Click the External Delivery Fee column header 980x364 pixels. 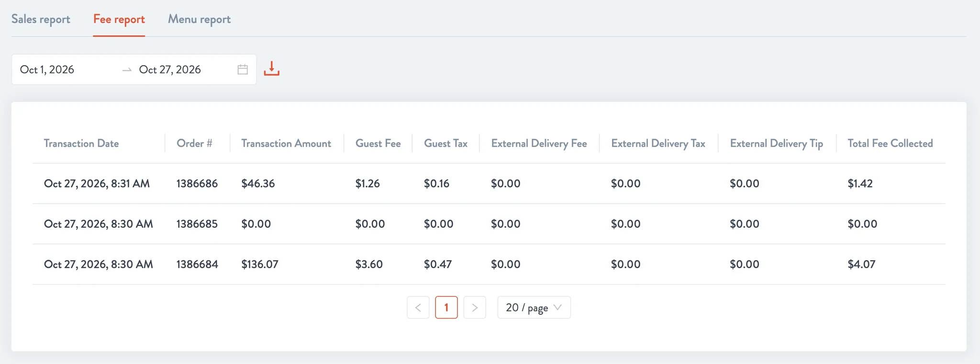click(539, 143)
